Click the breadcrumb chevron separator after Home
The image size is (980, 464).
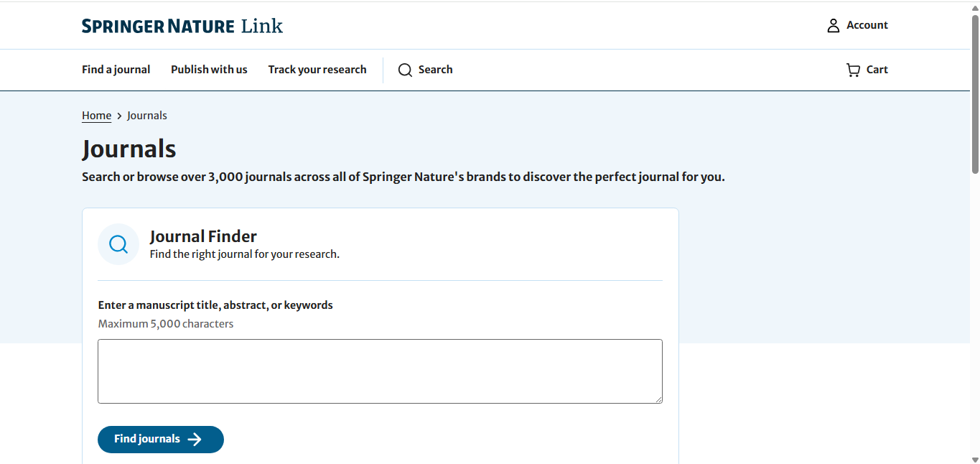119,116
